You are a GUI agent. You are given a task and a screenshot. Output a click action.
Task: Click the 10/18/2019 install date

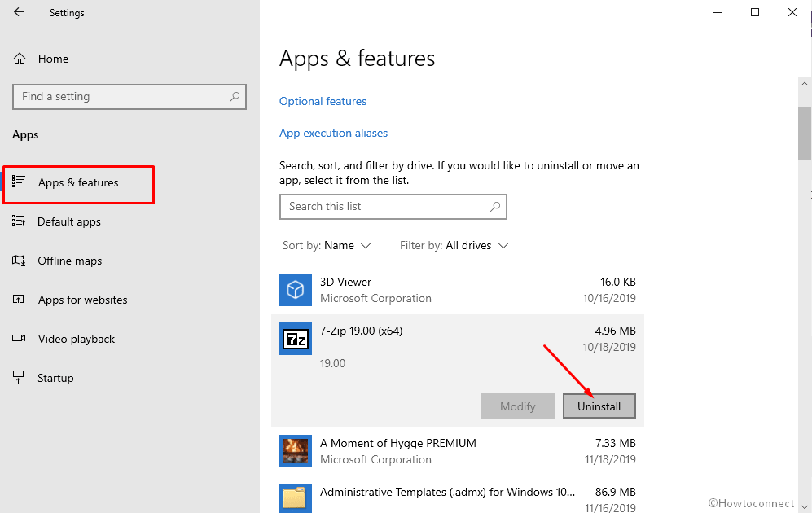tap(609, 347)
